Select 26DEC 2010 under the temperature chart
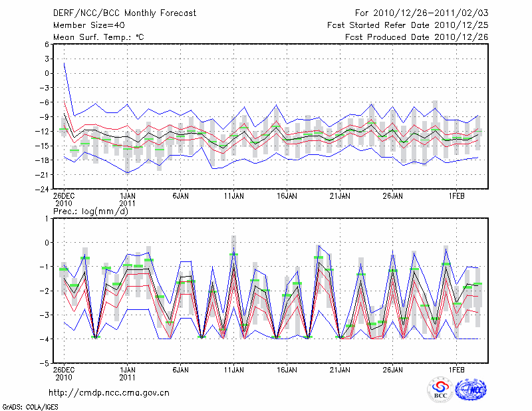Screen dimensions: 532x411 (x=64, y=200)
